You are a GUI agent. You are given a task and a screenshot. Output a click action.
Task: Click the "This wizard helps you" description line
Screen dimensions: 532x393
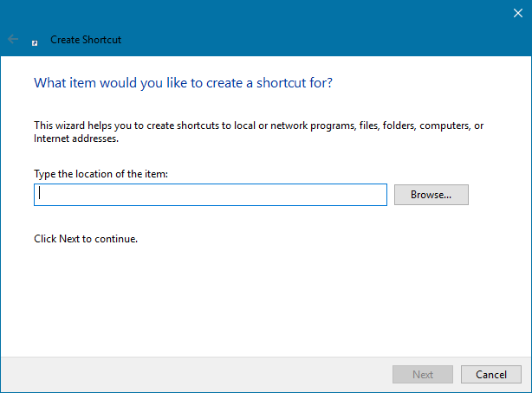coord(258,126)
